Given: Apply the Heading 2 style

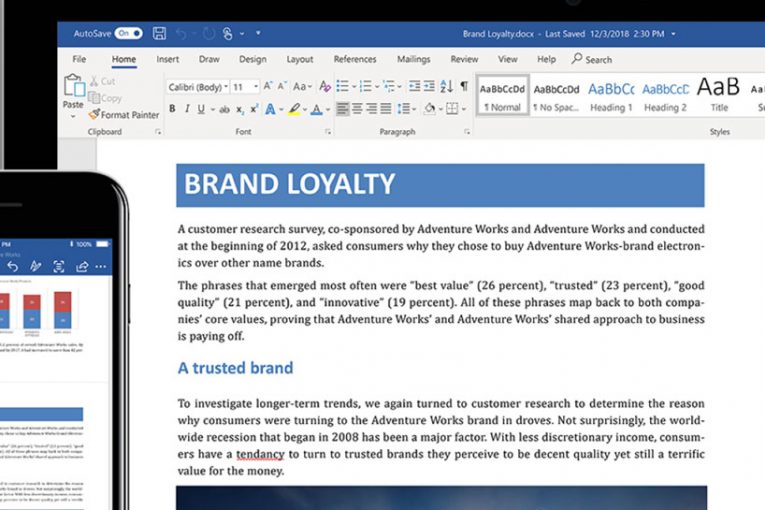Looking at the screenshot, I should (x=665, y=95).
